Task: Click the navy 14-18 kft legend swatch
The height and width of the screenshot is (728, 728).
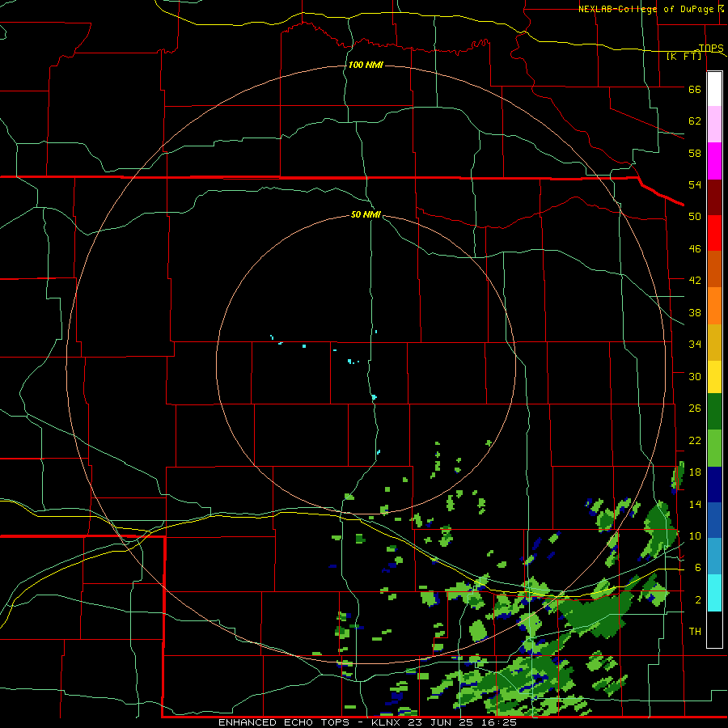Action: click(714, 485)
